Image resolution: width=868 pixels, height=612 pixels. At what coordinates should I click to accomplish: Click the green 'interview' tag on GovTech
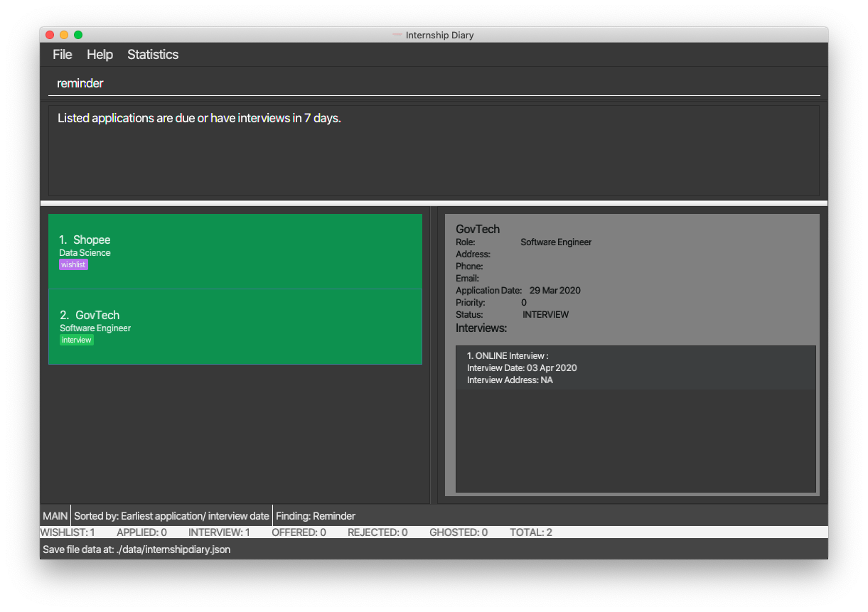(x=77, y=340)
